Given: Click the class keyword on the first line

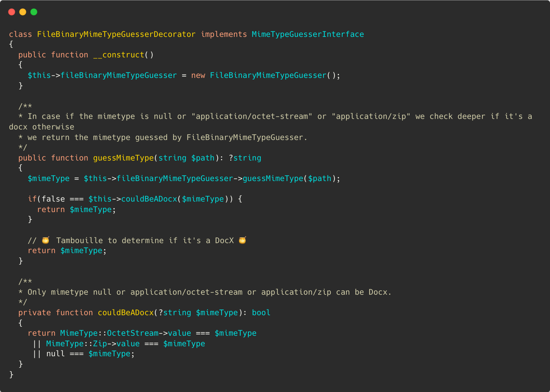Looking at the screenshot, I should (20, 34).
